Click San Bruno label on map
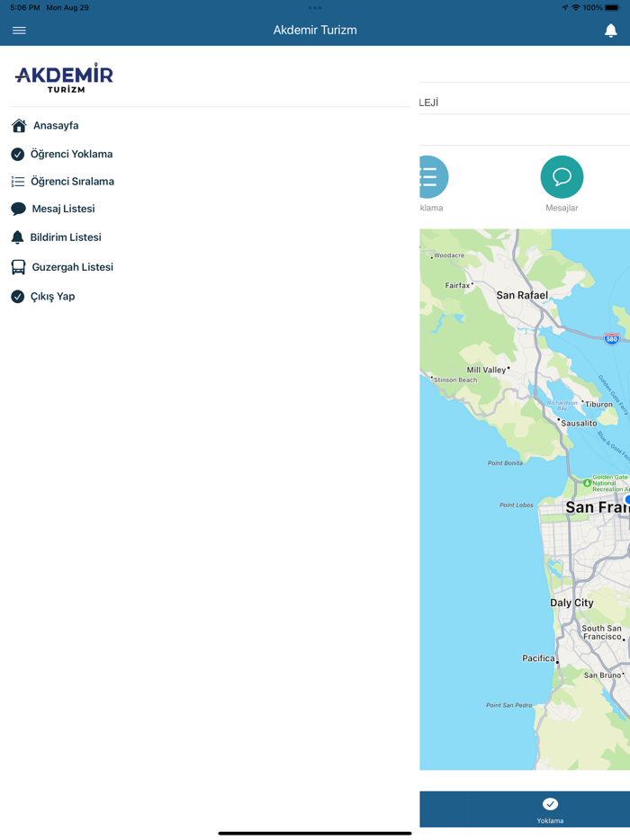Screen dimensions: 630x840 point(602,675)
